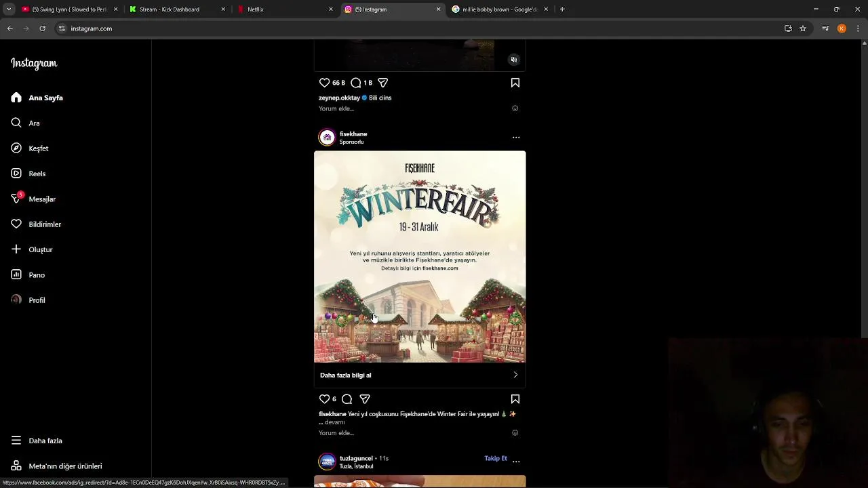Viewport: 868px width, 488px height.
Task: Open media control button in toolbar
Action: (x=825, y=28)
